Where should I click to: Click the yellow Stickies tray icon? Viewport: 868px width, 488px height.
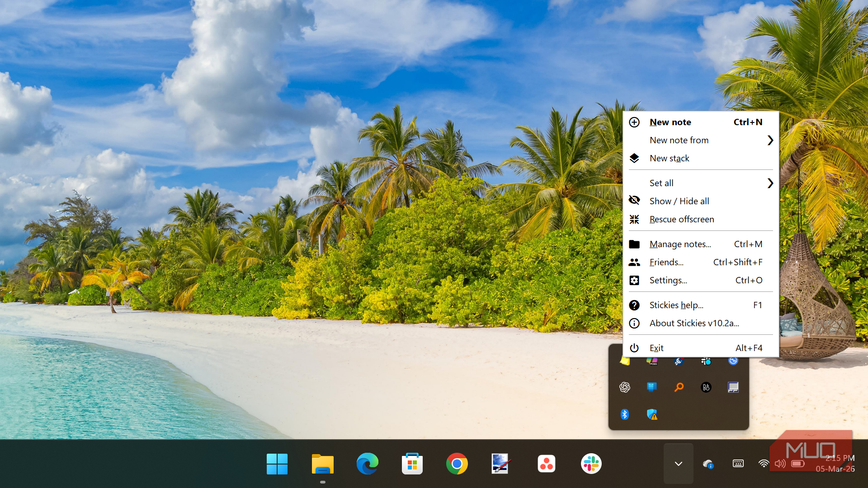pyautogui.click(x=625, y=361)
